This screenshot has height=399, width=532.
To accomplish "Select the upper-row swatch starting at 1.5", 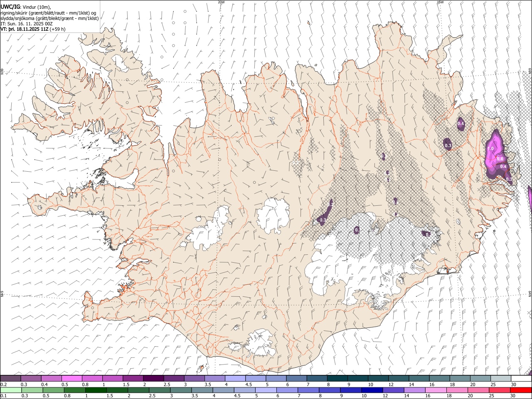I will 133,378.
